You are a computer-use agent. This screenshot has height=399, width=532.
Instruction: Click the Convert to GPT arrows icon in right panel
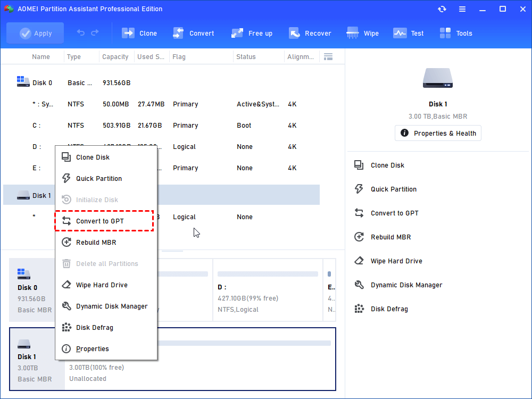359,213
